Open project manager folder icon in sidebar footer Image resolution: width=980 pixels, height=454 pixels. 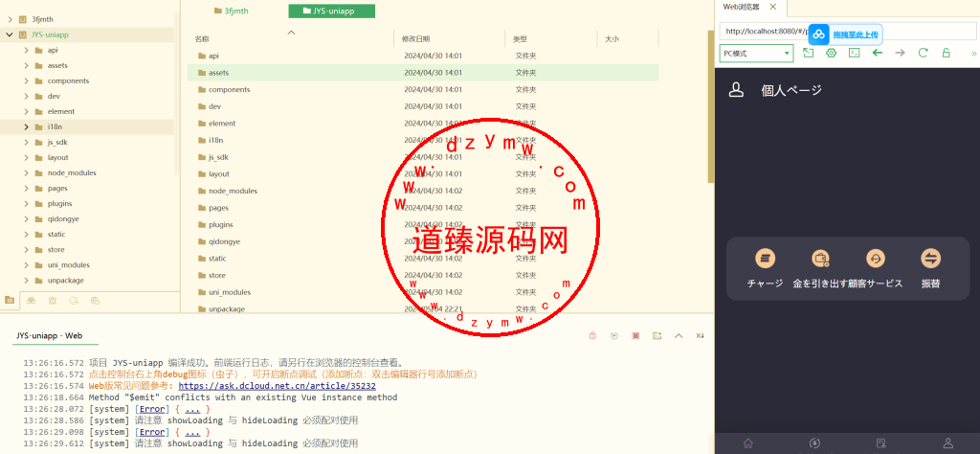(x=10, y=300)
